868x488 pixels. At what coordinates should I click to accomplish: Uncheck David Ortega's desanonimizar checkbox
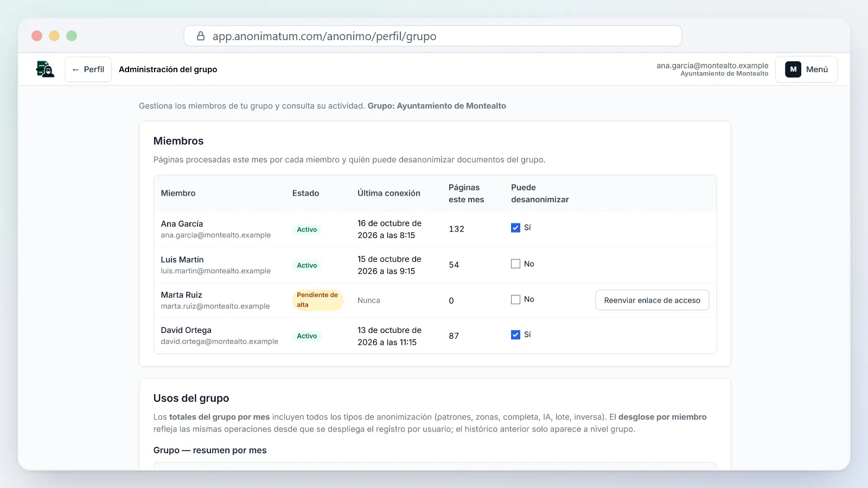(x=515, y=335)
